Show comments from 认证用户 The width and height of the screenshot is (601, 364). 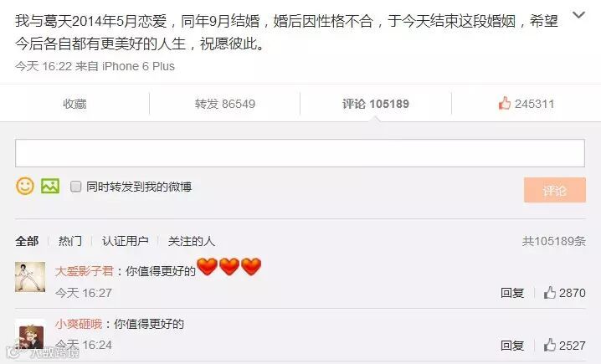pyautogui.click(x=125, y=241)
